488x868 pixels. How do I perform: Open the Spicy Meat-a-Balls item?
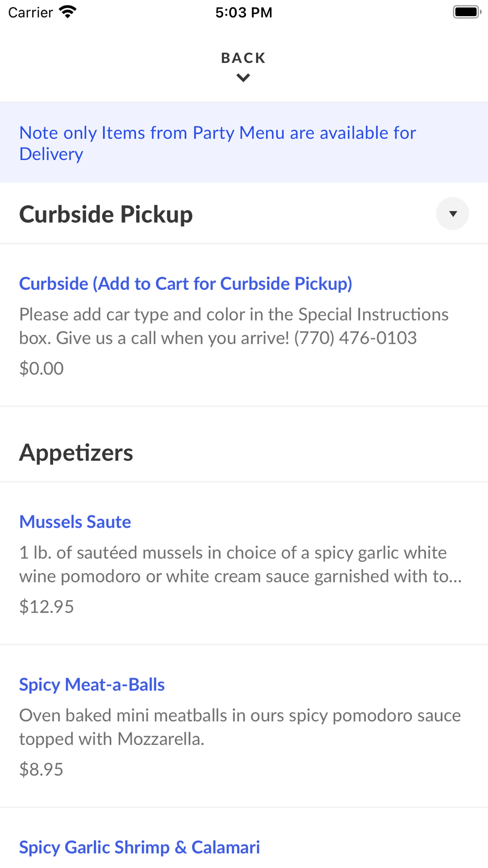tap(92, 684)
